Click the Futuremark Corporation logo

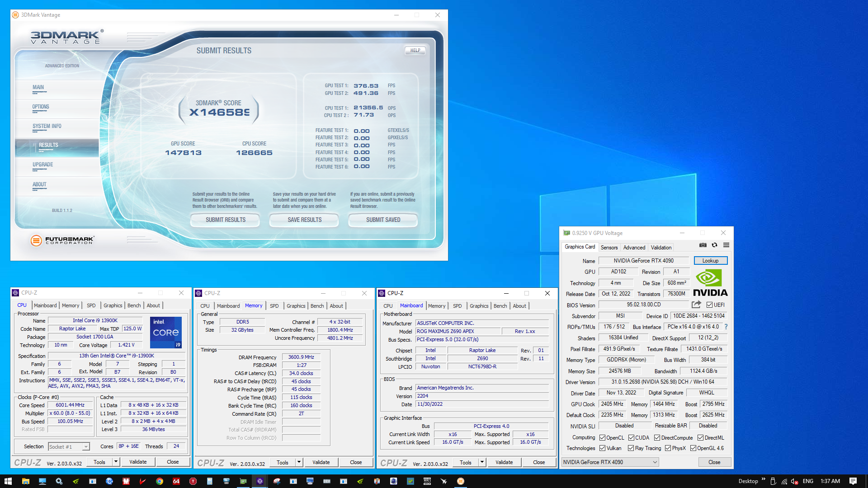[x=62, y=240]
